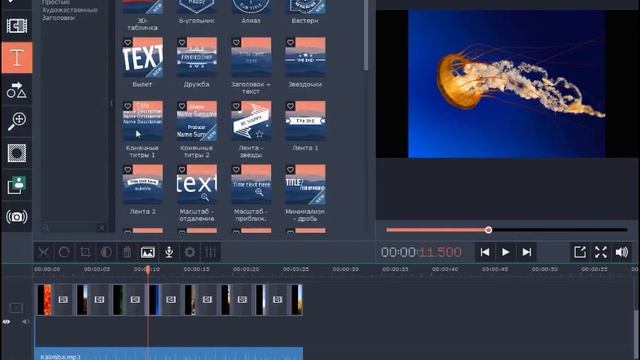Play the preview video
The width and height of the screenshot is (640, 360).
click(506, 252)
